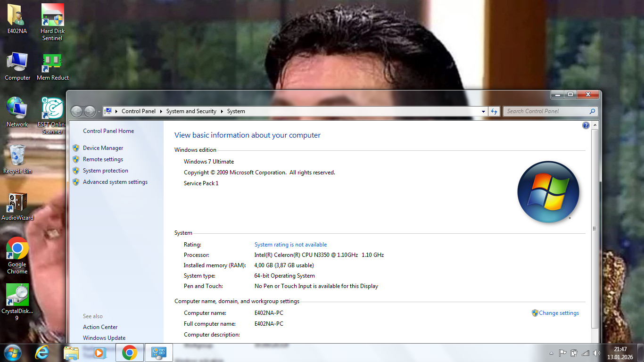
Task: Click the Service Pack 1 text
Action: click(x=201, y=183)
